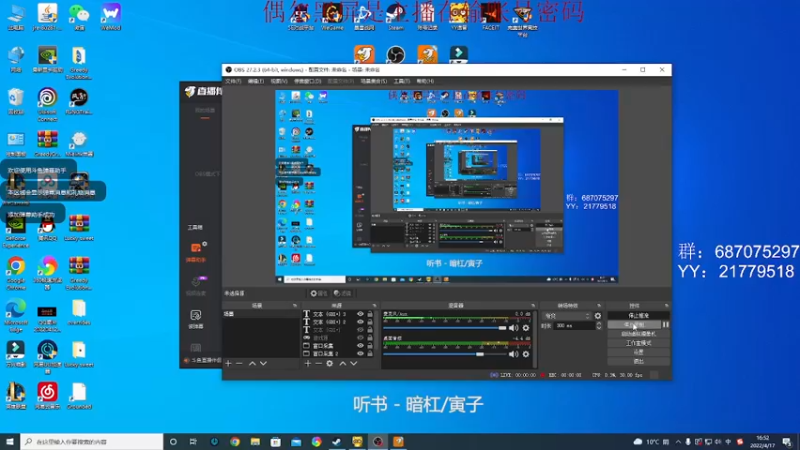Toggle lock on 文本 (GDI+) 2 source
The image size is (800, 450).
click(370, 322)
